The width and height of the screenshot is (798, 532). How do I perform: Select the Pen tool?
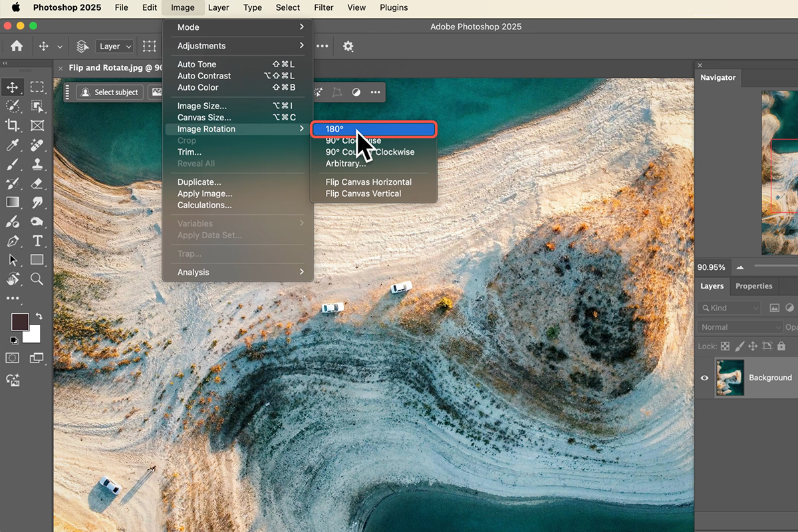tap(13, 241)
